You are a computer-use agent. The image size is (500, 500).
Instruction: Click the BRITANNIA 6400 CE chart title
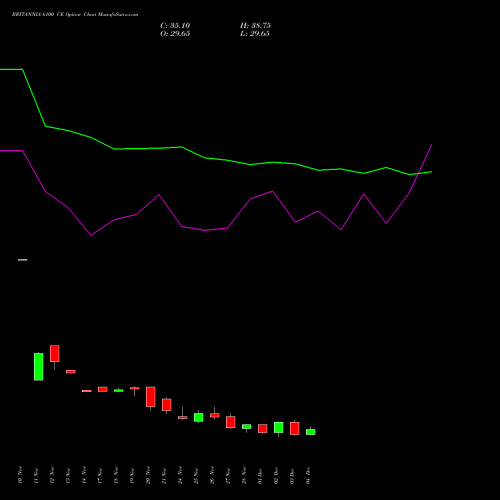75,15
